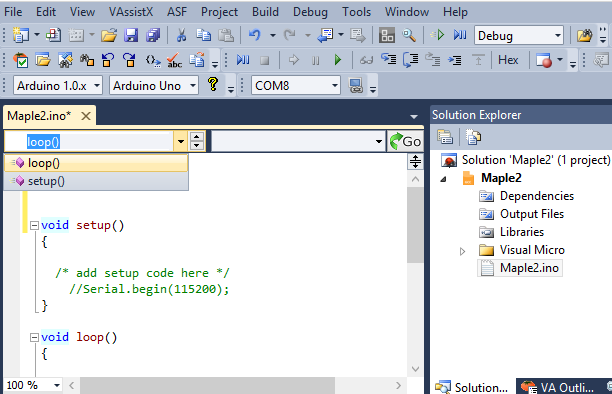The width and height of the screenshot is (612, 394).
Task: Click the Paste icon
Action: tap(226, 36)
